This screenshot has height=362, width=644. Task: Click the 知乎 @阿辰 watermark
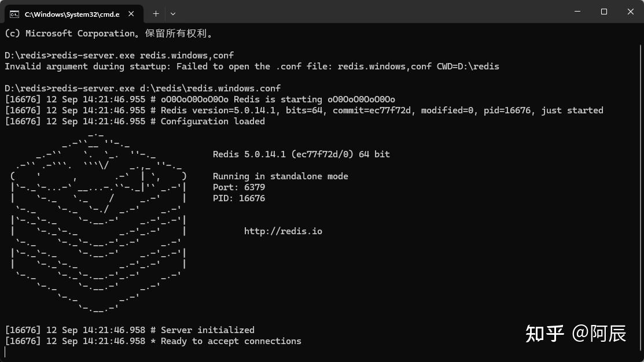click(x=576, y=333)
